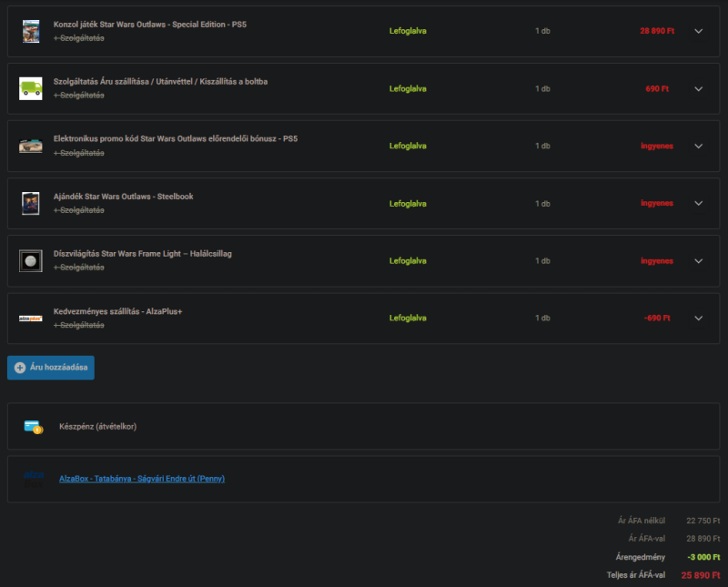Click the -3 000 Ft Árengedmény value
This screenshot has width=728, height=587.
click(x=703, y=557)
